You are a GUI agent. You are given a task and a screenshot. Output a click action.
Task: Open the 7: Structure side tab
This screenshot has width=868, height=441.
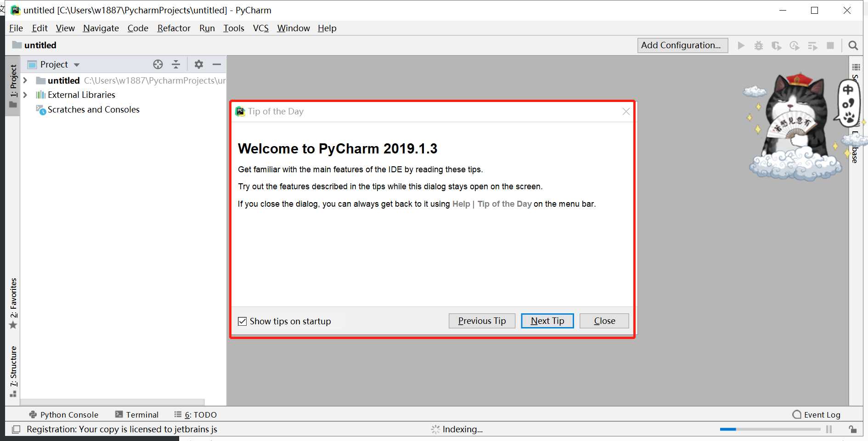(13, 371)
